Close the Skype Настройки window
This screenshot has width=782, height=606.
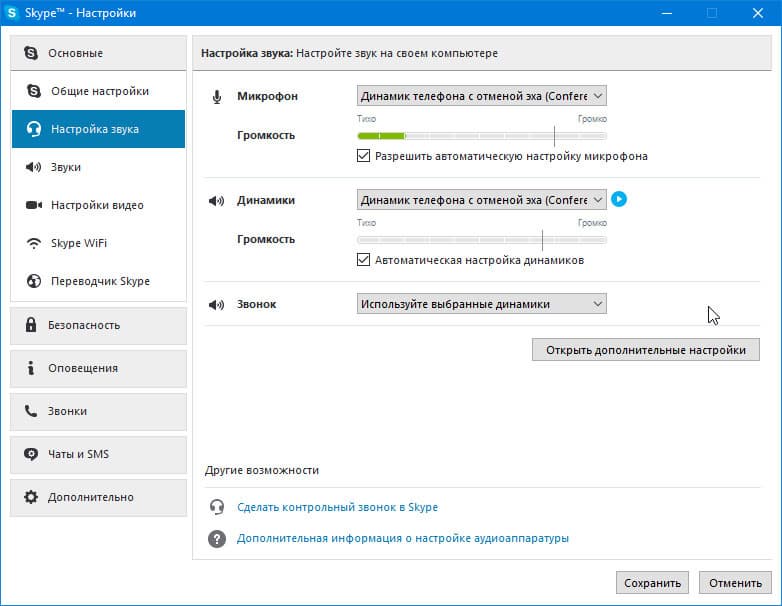click(x=758, y=13)
